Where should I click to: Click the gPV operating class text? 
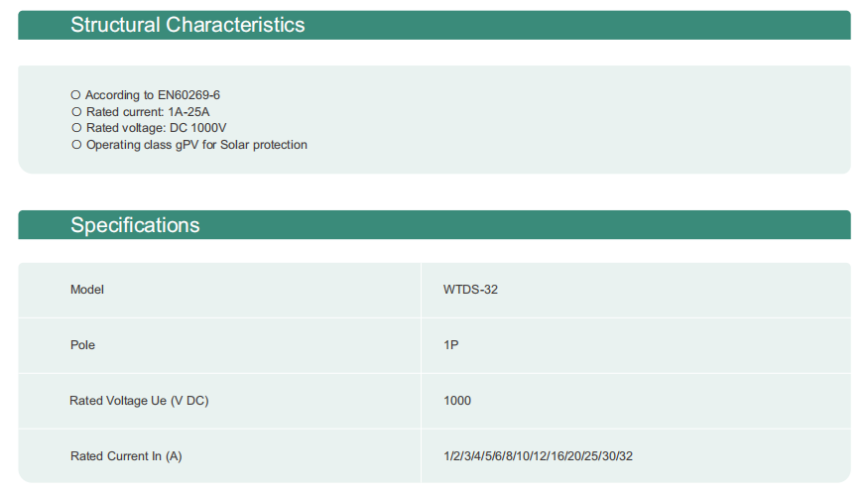point(187,145)
